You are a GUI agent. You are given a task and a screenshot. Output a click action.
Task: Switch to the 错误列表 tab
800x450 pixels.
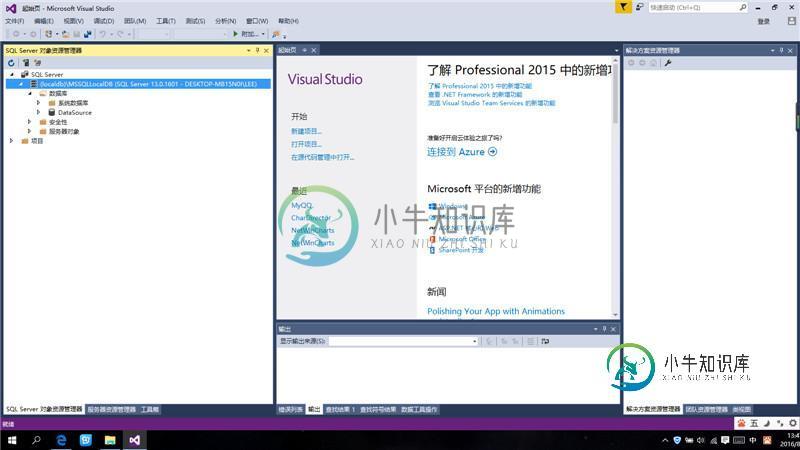click(290, 409)
